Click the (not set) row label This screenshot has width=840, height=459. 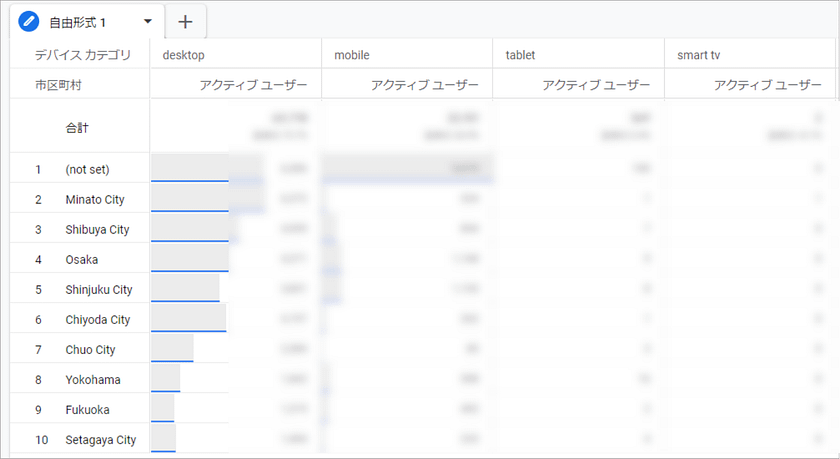coord(87,170)
